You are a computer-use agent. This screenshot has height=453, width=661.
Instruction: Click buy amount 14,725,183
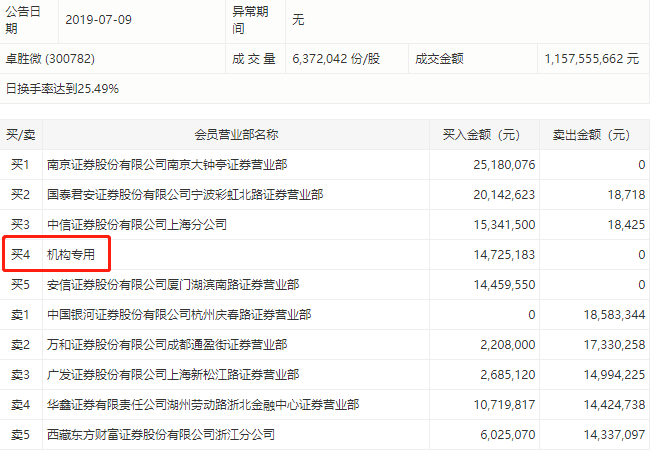[x=504, y=255]
